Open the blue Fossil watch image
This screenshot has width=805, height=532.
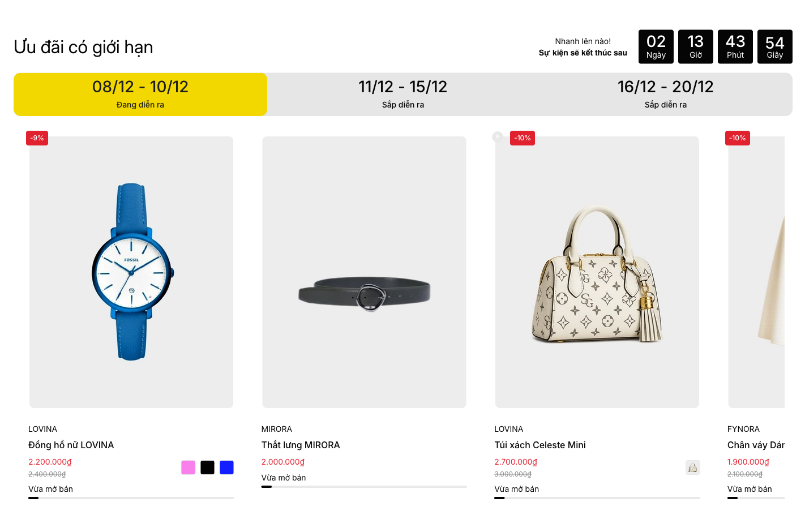click(131, 272)
